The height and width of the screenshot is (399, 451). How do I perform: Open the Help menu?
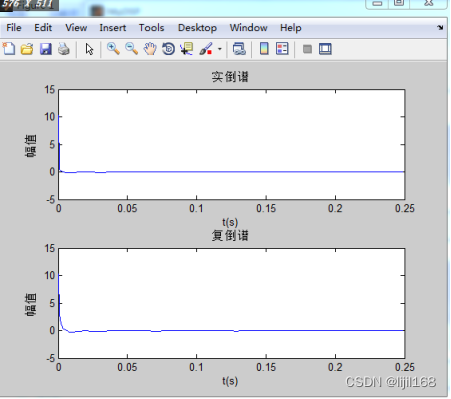coord(291,28)
